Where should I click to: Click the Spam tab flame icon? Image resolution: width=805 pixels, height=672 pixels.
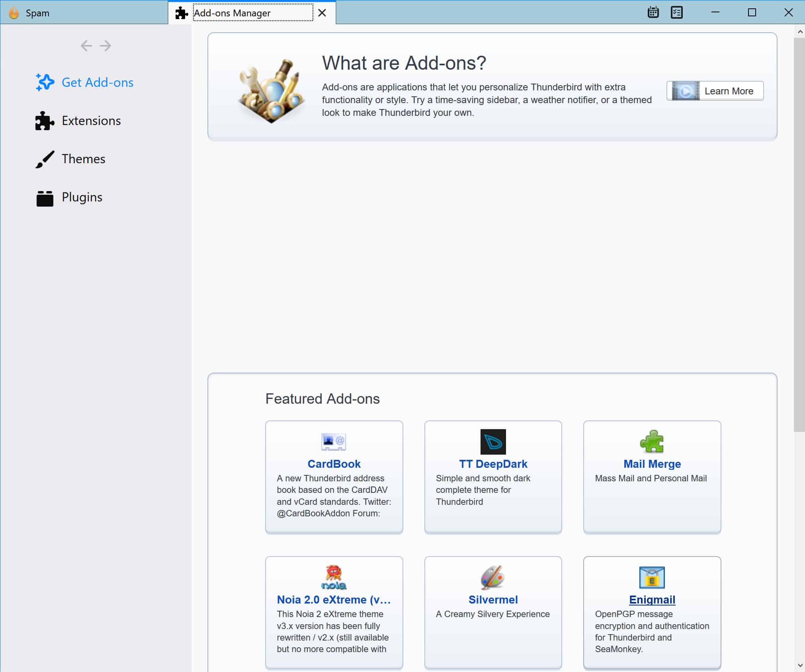click(x=14, y=13)
